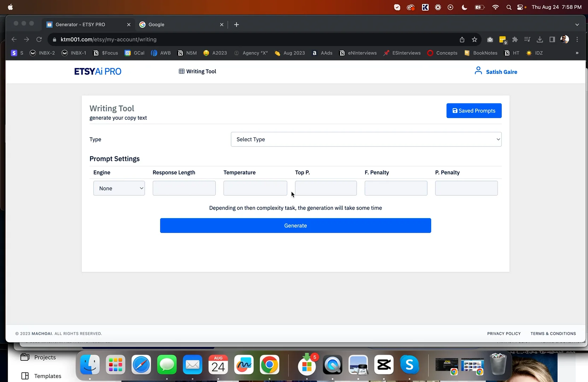Image resolution: width=588 pixels, height=382 pixels.
Task: Click the Satish Gaire account icon
Action: [x=478, y=71]
